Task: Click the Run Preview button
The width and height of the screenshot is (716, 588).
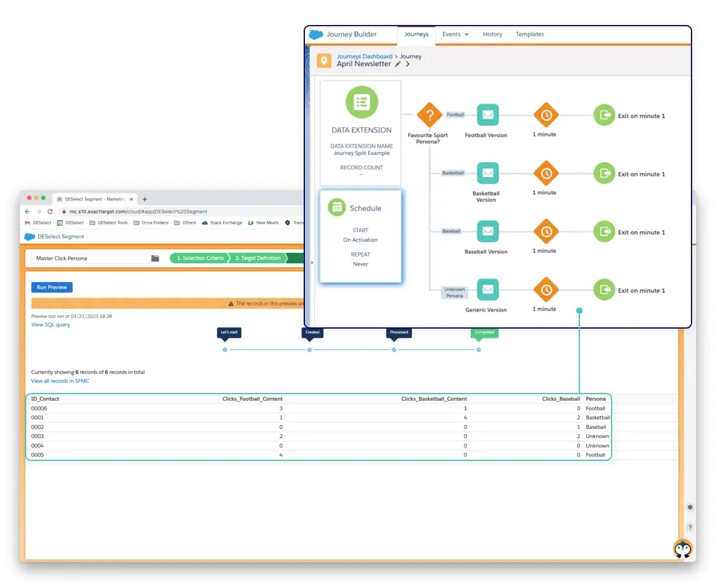Action: click(x=52, y=287)
